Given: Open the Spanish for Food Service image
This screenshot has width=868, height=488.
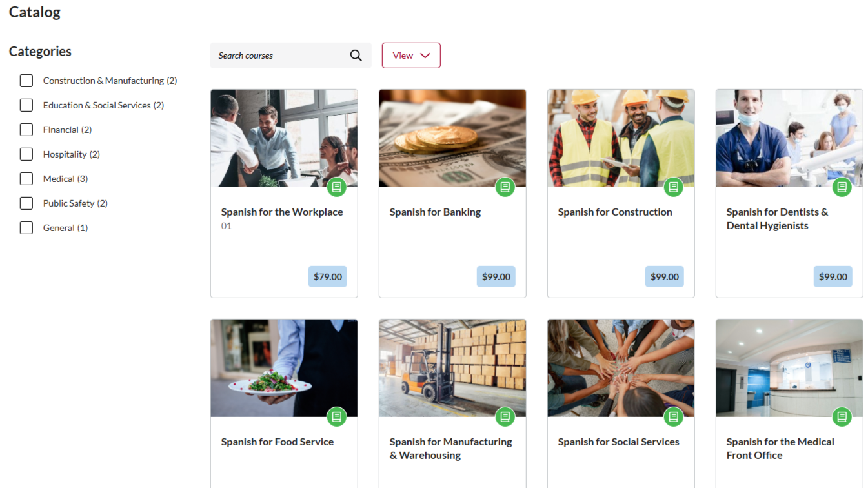Looking at the screenshot, I should (284, 368).
